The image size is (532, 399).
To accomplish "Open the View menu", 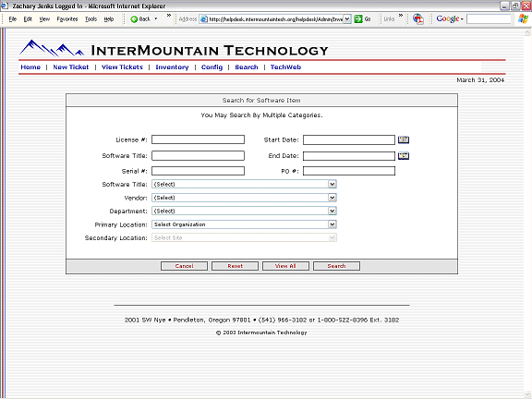I will click(x=44, y=19).
